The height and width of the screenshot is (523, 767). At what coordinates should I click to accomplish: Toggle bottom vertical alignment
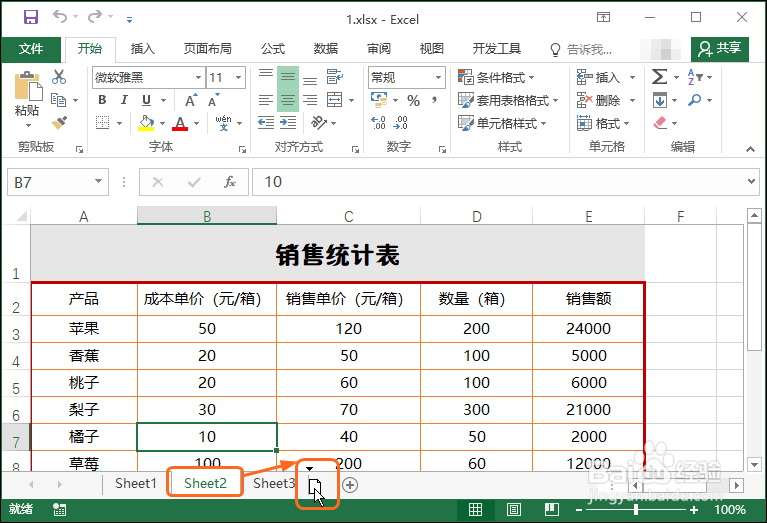[310, 81]
